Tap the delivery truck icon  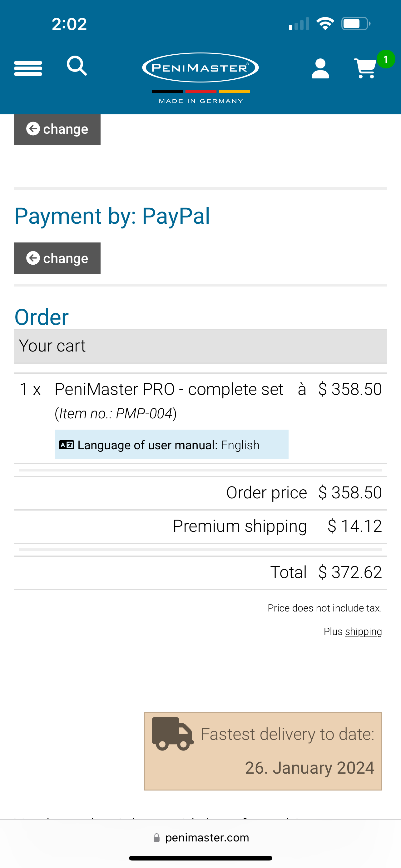point(172,734)
